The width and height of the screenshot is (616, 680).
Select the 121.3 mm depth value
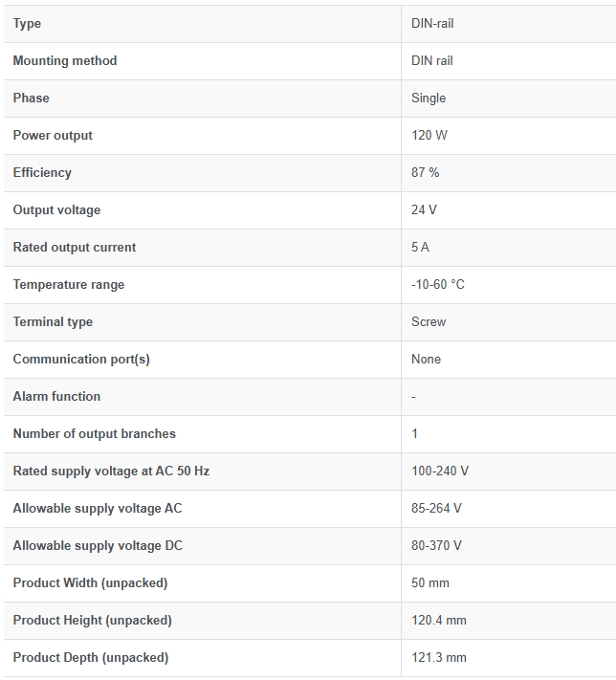tap(439, 657)
